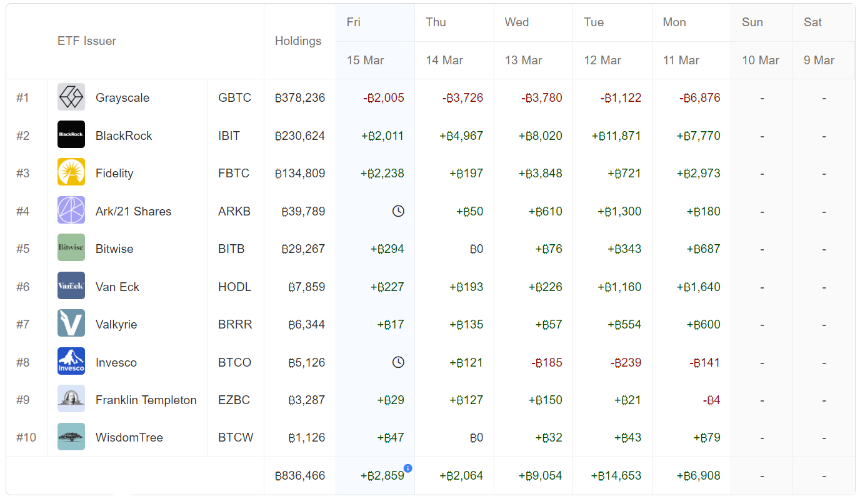Screen dimensions: 860x504
Task: Click the pending clock icon in Invesco row
Action: [397, 362]
